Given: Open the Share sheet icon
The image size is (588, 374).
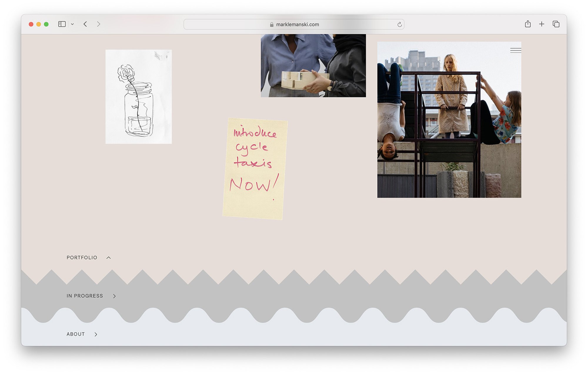Looking at the screenshot, I should pyautogui.click(x=528, y=24).
